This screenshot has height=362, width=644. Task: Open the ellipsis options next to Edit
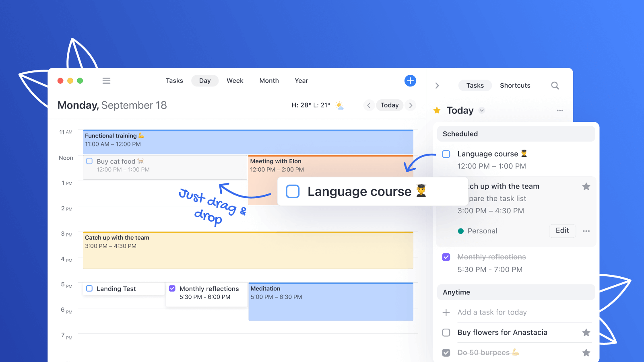(586, 230)
